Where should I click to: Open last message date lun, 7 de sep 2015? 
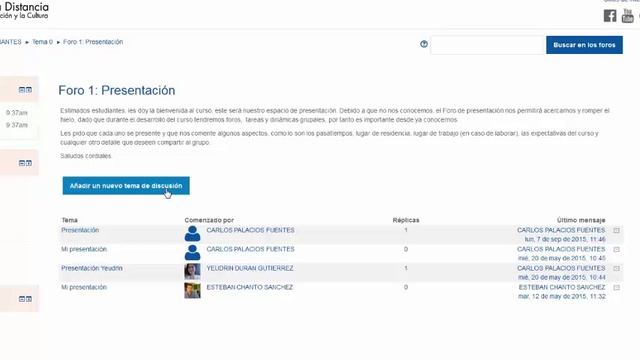[565, 239]
